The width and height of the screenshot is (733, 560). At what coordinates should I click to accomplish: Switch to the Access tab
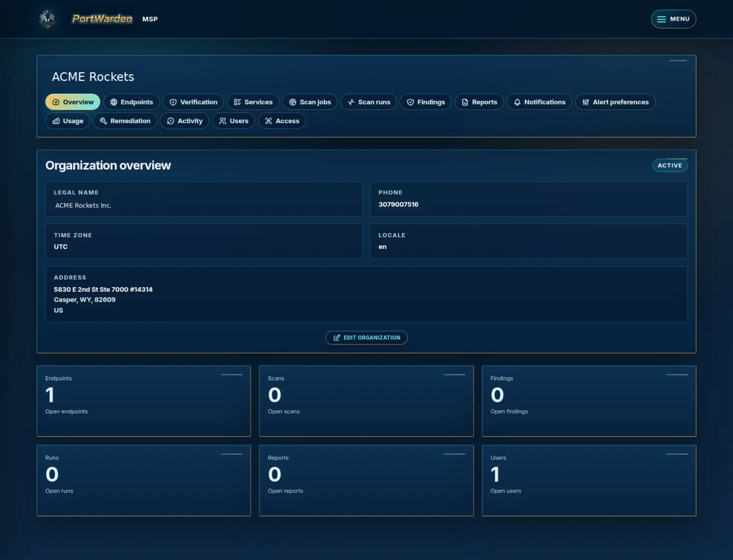click(x=282, y=121)
